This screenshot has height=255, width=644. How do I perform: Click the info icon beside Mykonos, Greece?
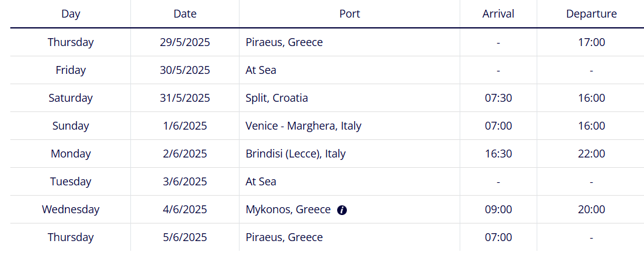(x=342, y=210)
